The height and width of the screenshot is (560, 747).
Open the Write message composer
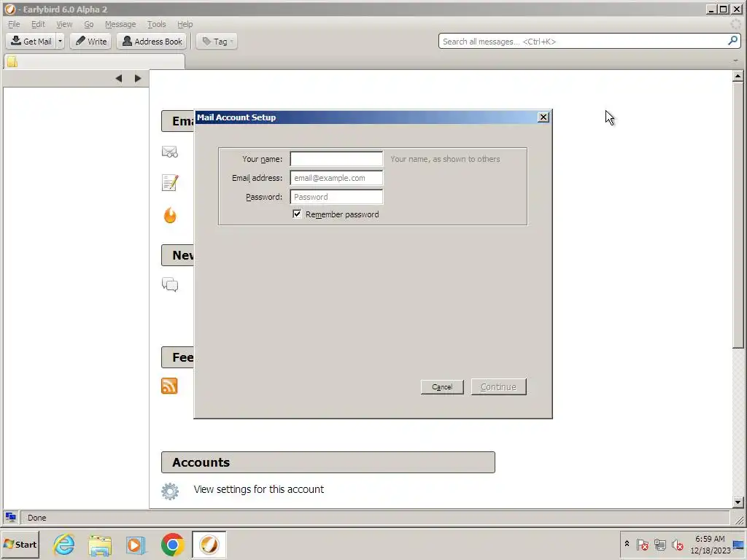click(90, 42)
